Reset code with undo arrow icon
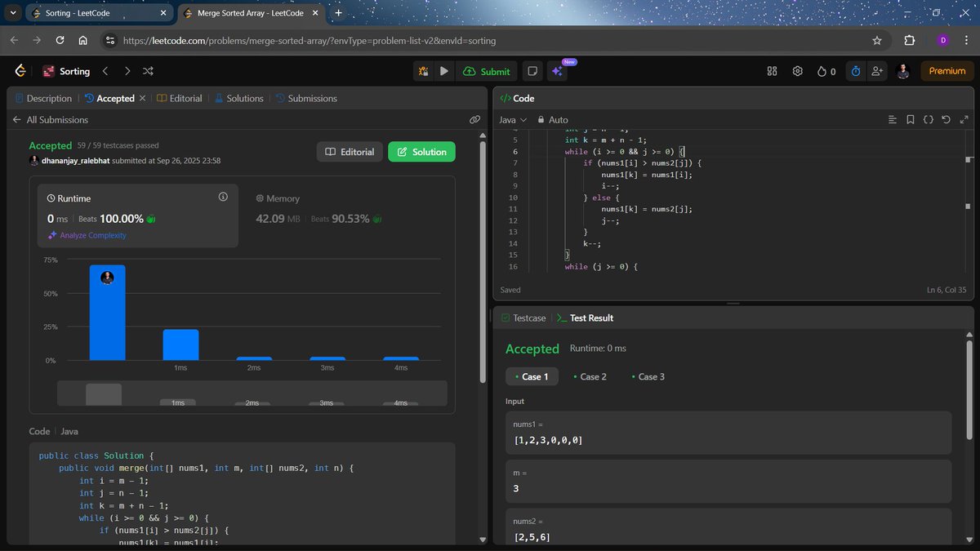Viewport: 980px width, 551px height. coord(946,119)
